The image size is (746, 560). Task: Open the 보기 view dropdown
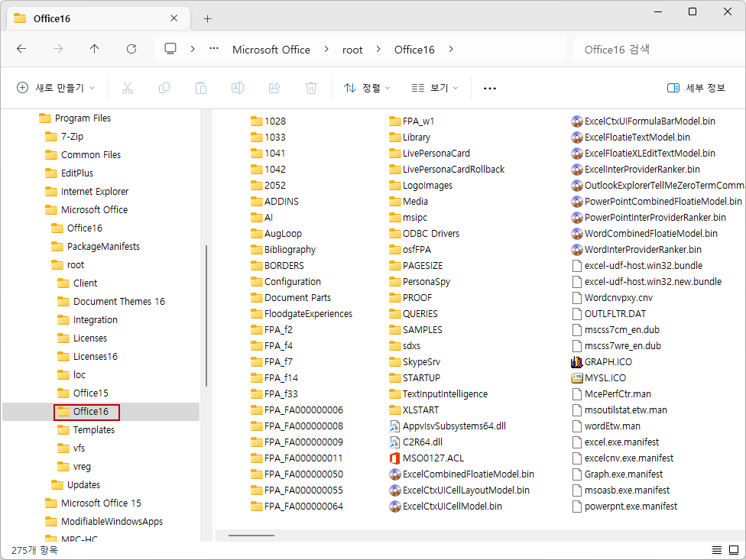click(435, 88)
